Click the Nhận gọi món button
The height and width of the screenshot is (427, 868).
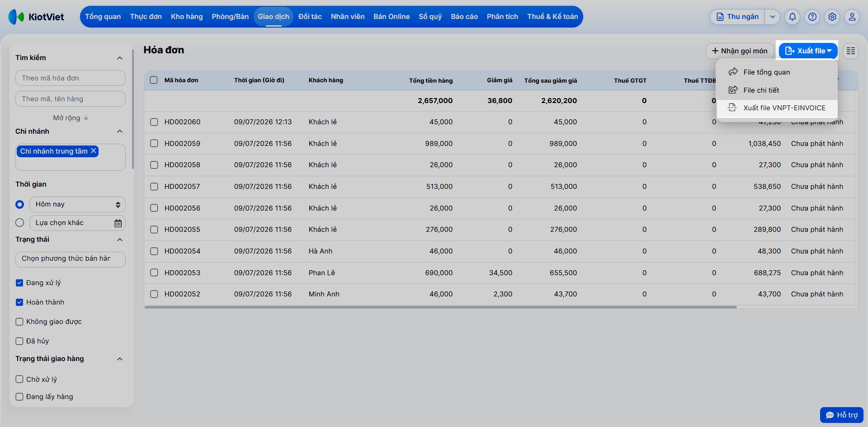[x=740, y=51]
